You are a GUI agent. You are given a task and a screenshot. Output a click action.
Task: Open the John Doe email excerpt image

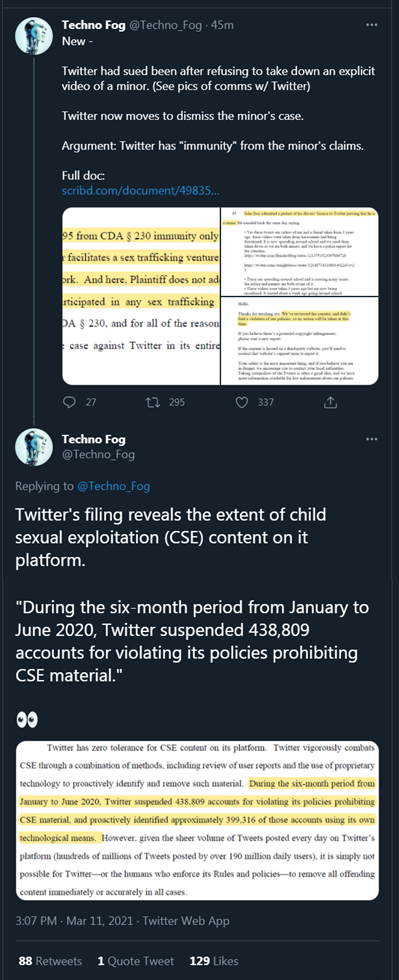[300, 251]
